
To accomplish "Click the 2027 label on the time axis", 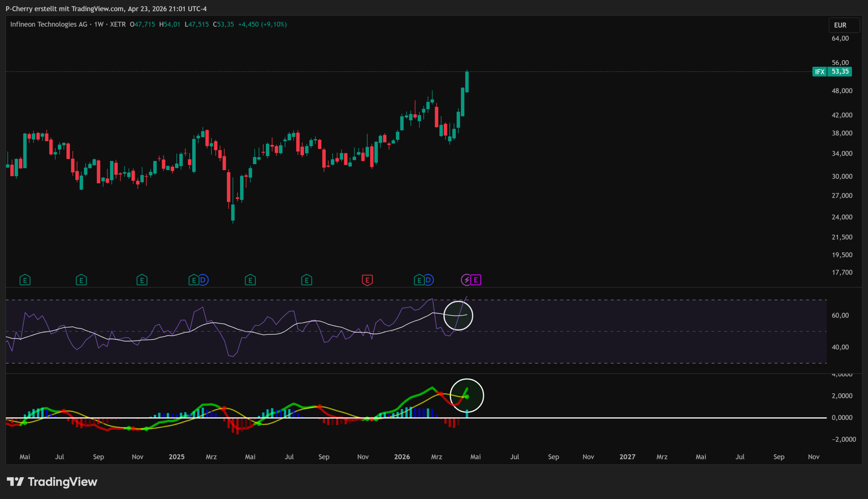I will pos(627,457).
